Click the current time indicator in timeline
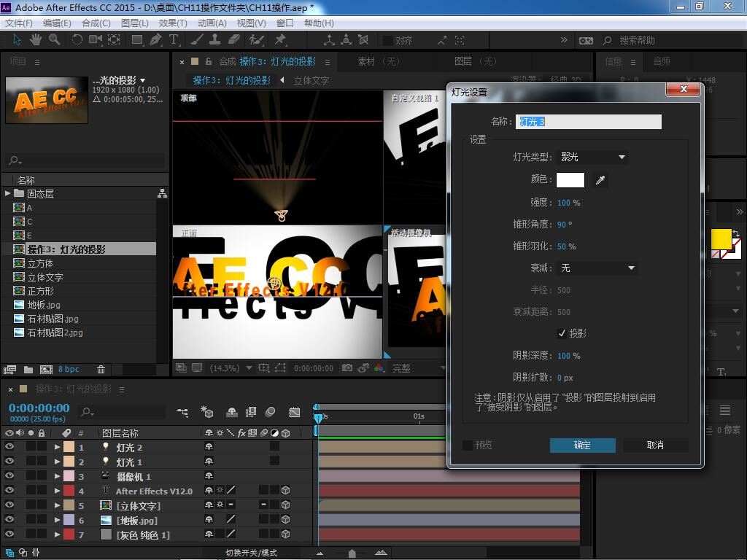 point(318,417)
